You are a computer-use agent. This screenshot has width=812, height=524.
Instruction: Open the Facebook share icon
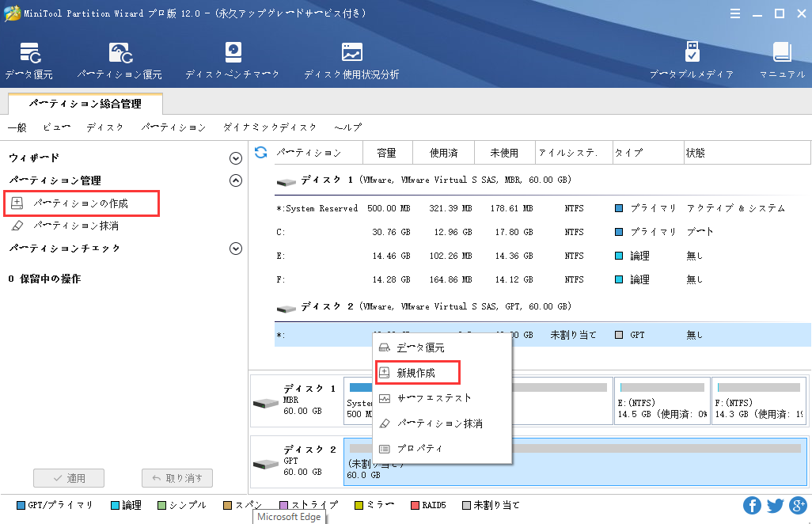(x=752, y=505)
